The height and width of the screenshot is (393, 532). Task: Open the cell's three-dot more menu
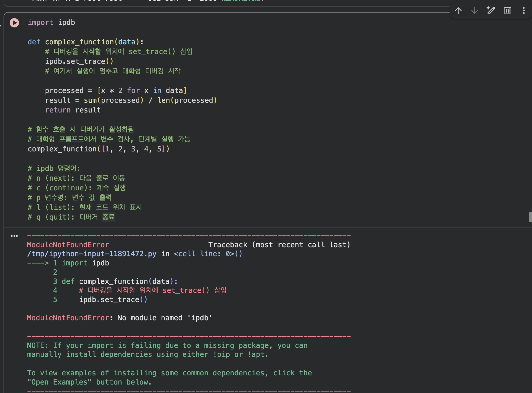click(524, 11)
